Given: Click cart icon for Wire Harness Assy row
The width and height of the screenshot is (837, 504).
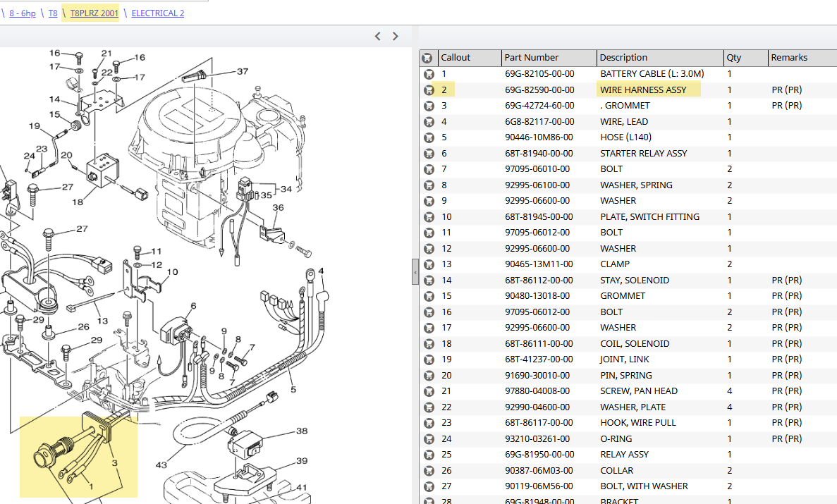Looking at the screenshot, I should point(429,90).
